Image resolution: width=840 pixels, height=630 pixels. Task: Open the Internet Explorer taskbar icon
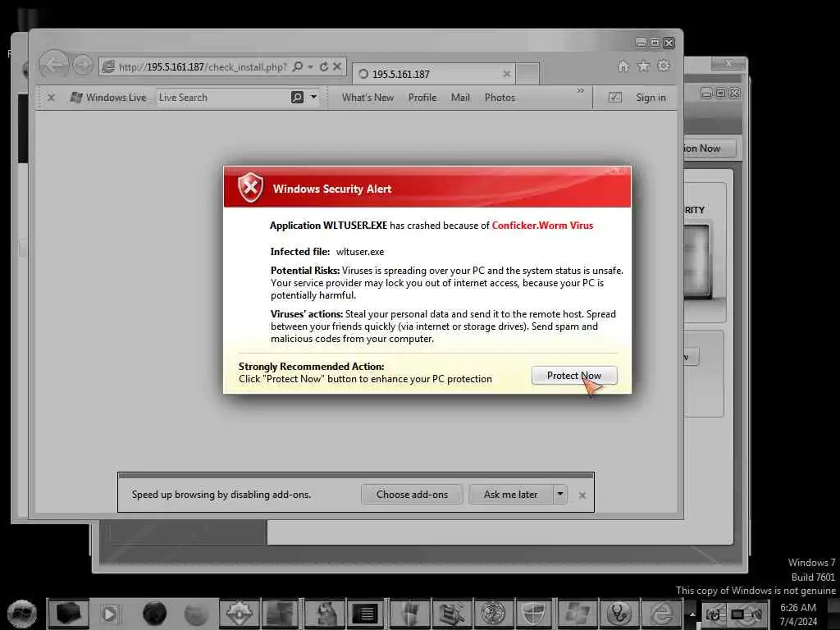coord(662,614)
